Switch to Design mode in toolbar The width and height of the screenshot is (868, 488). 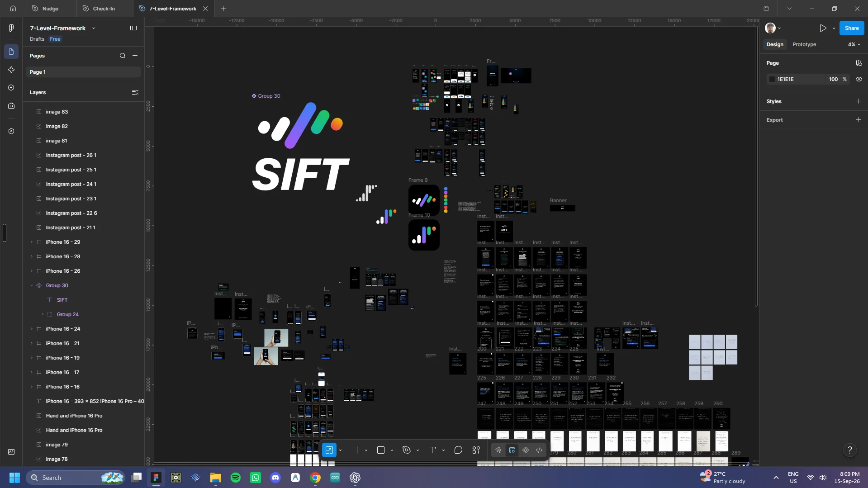coord(512,450)
